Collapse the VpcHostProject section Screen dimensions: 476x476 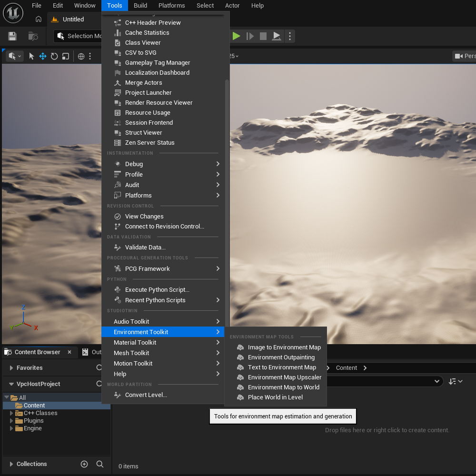click(x=11, y=384)
